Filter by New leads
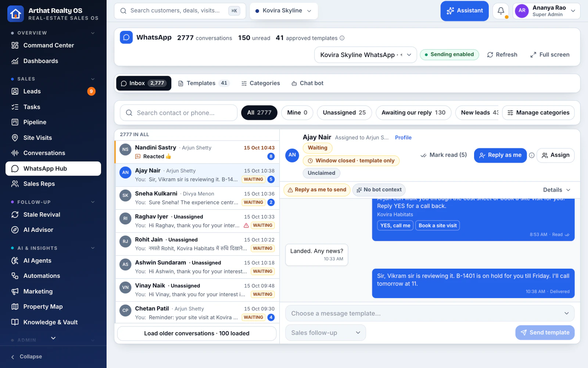The image size is (588, 368). 477,113
